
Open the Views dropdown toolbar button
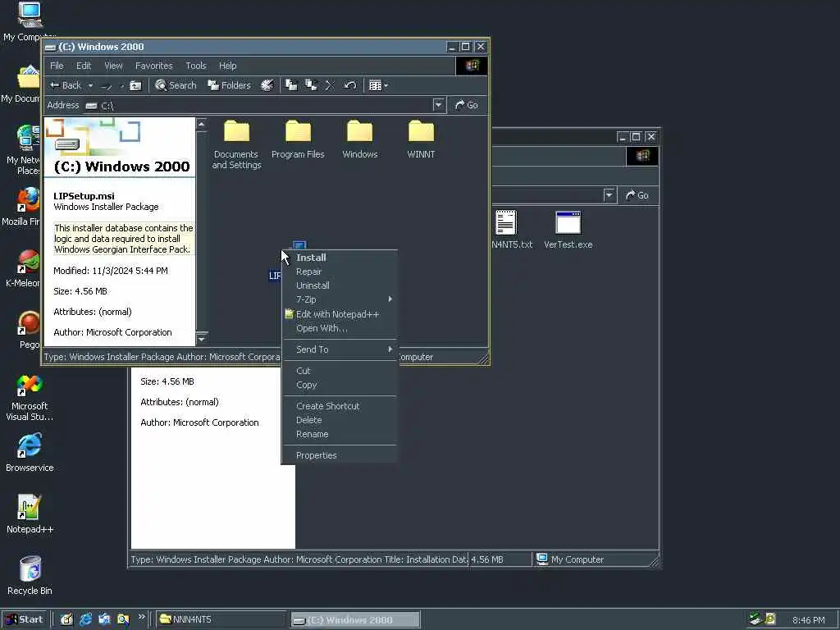(x=378, y=85)
